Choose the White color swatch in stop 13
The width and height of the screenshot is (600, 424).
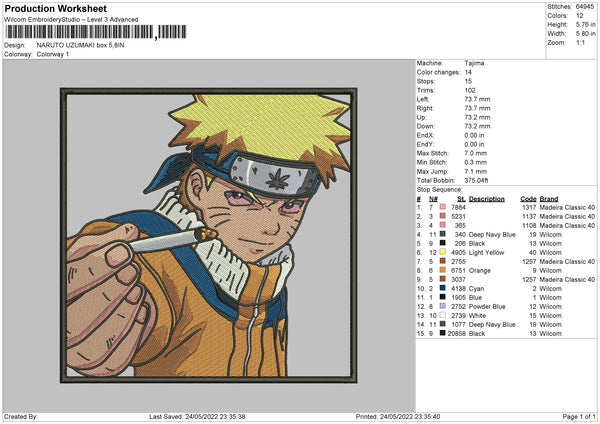(443, 315)
